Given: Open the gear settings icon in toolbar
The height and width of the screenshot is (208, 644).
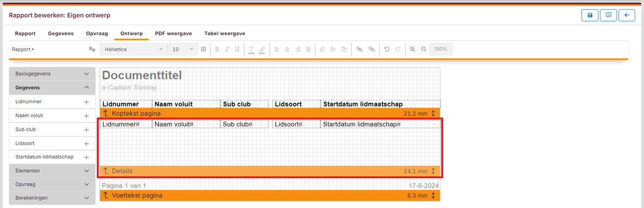Looking at the screenshot, I should point(92,49).
